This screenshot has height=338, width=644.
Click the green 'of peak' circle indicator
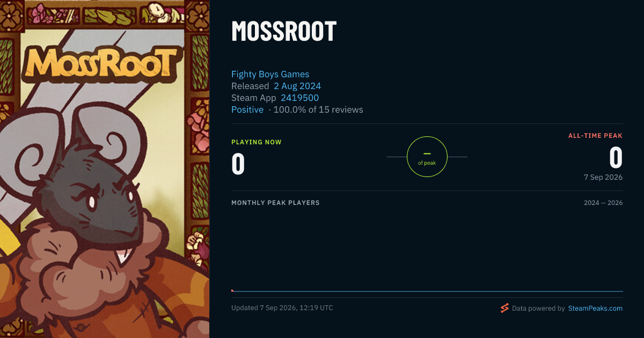click(x=427, y=157)
